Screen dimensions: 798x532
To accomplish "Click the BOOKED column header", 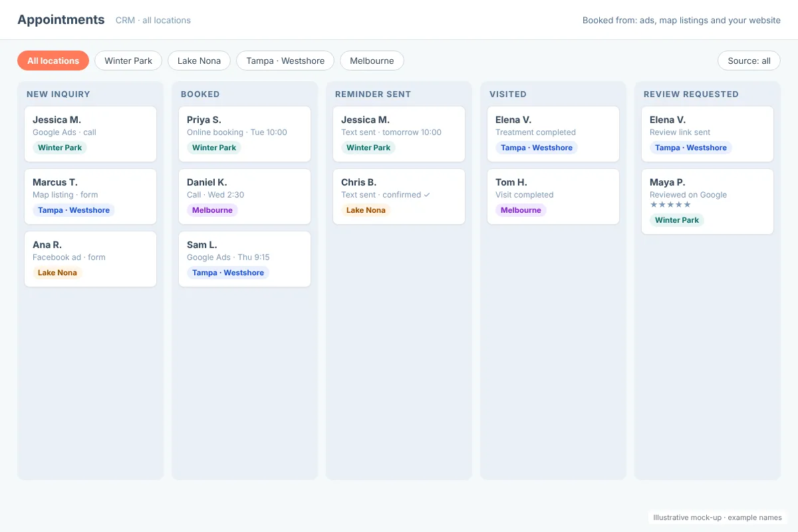I will (200, 94).
